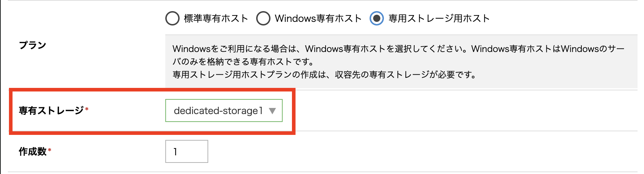Click note line starting 専用ストレージ用ホストプランの作成は
The width and height of the screenshot is (644, 174).
pyautogui.click(x=324, y=75)
